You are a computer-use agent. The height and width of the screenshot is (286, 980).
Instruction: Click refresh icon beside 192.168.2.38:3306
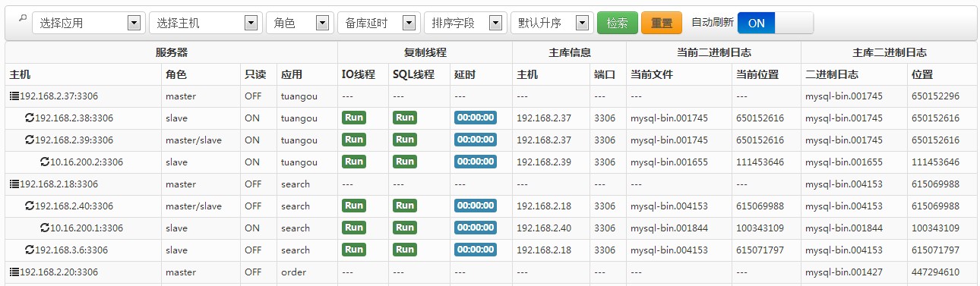[x=30, y=118]
